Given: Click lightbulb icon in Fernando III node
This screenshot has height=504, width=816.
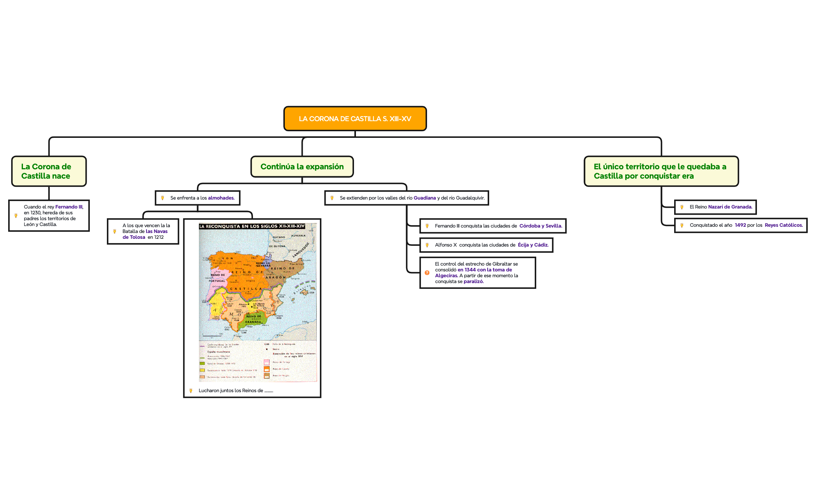Looking at the screenshot, I should click(x=16, y=216).
